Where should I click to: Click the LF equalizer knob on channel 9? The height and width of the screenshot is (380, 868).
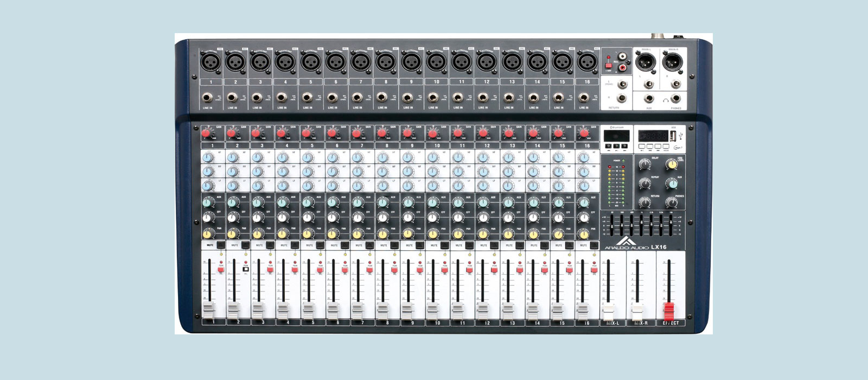click(407, 186)
